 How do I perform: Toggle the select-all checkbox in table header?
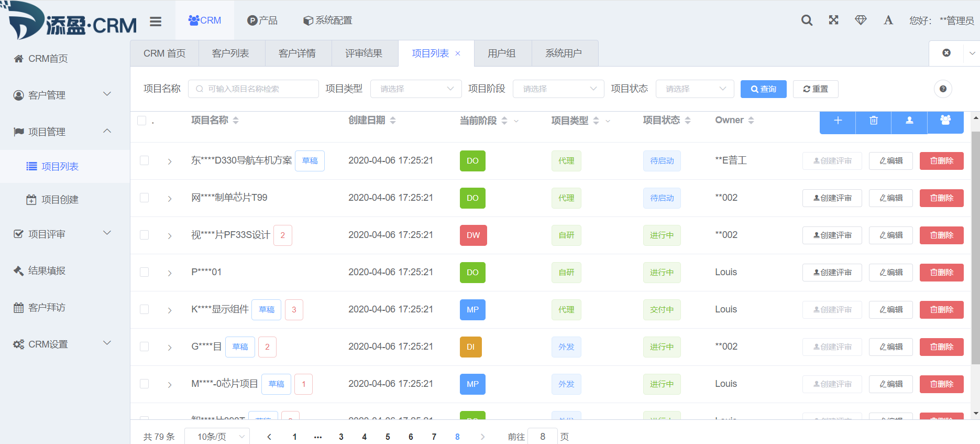pyautogui.click(x=141, y=121)
